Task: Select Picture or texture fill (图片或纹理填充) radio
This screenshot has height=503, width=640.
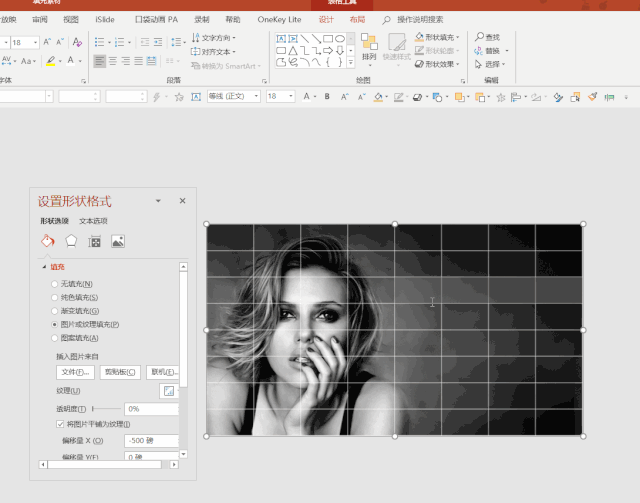Action: 54,325
